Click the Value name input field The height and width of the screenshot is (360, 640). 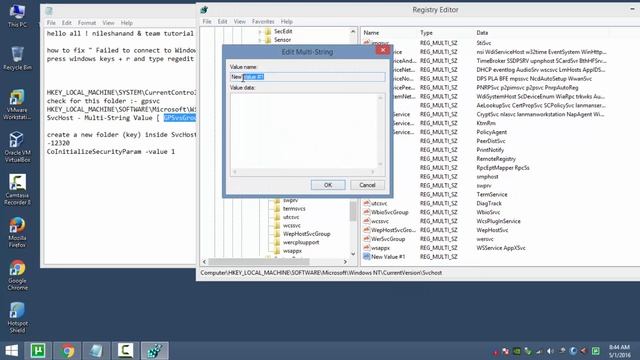point(307,77)
